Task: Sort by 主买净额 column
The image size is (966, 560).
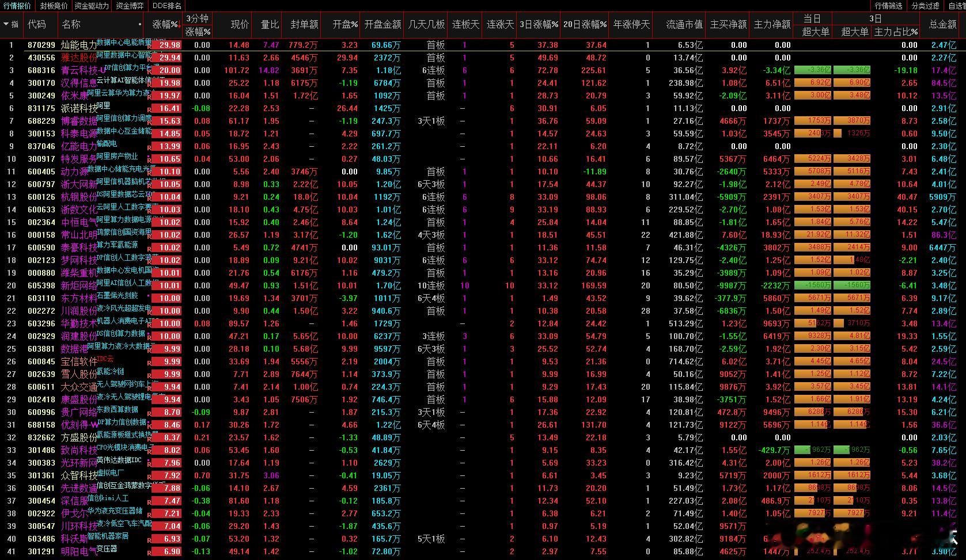Action: [728, 24]
